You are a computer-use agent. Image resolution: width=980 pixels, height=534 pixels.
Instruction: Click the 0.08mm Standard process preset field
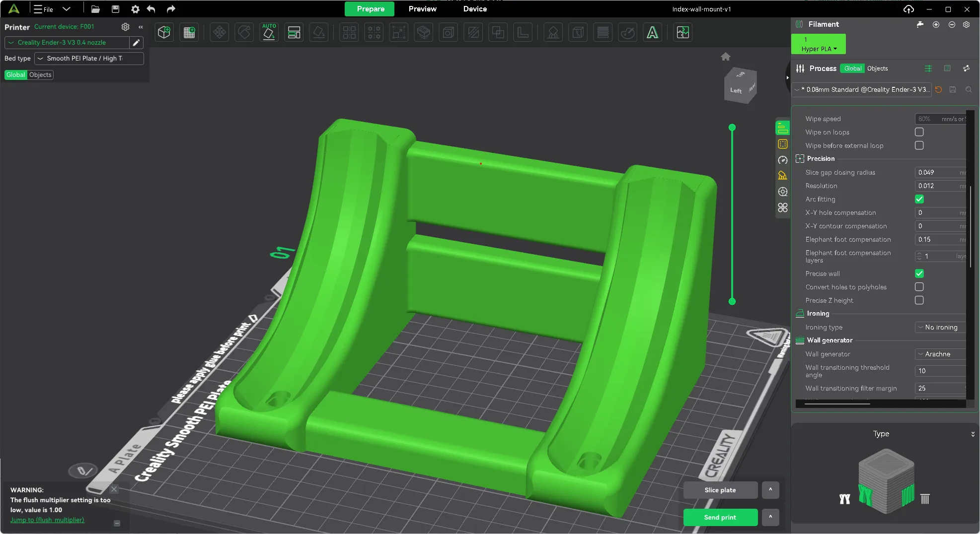click(x=862, y=90)
